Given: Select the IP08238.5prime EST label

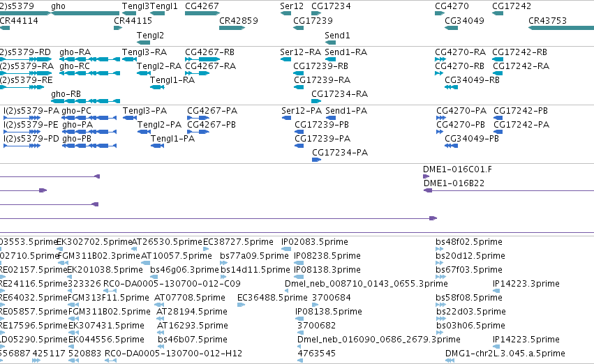Looking at the screenshot, I should 327,255.
